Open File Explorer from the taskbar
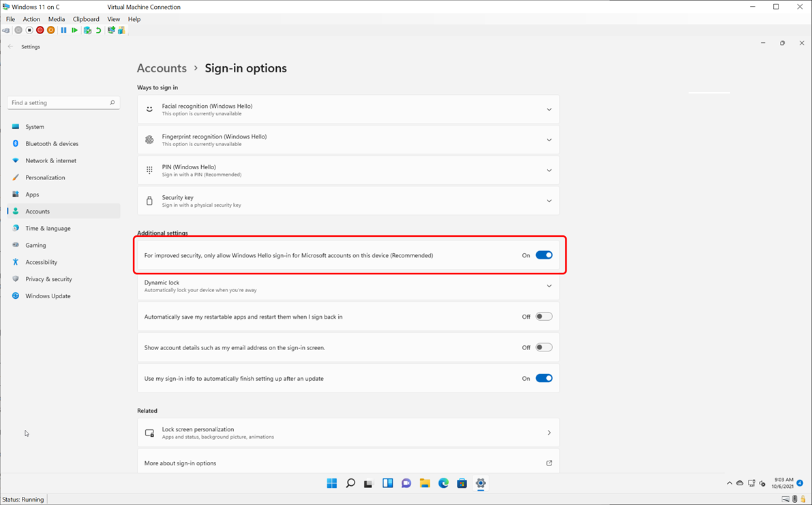Image resolution: width=812 pixels, height=505 pixels. 425,483
